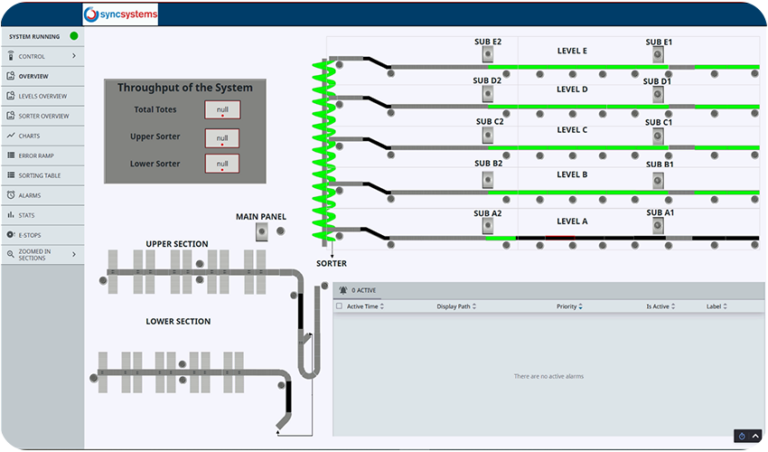The height and width of the screenshot is (452, 768).
Task: Select the SUB E2 panel icon
Action: tap(487, 54)
